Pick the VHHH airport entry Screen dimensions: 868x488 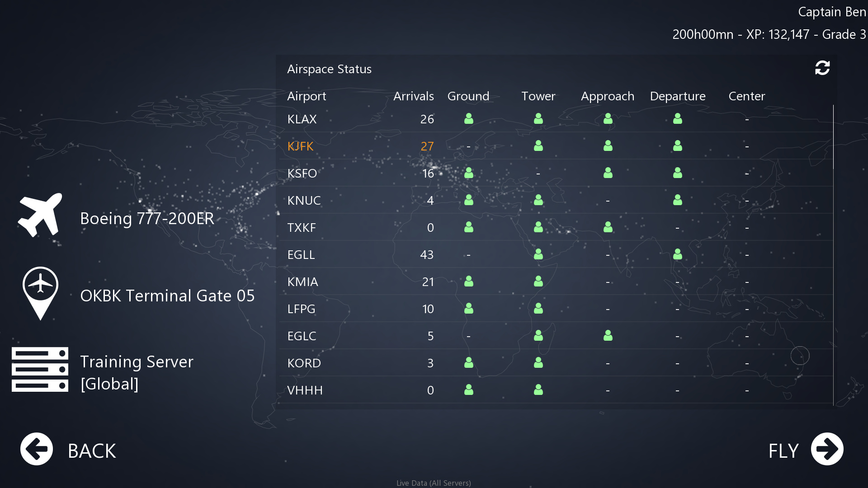tap(305, 390)
